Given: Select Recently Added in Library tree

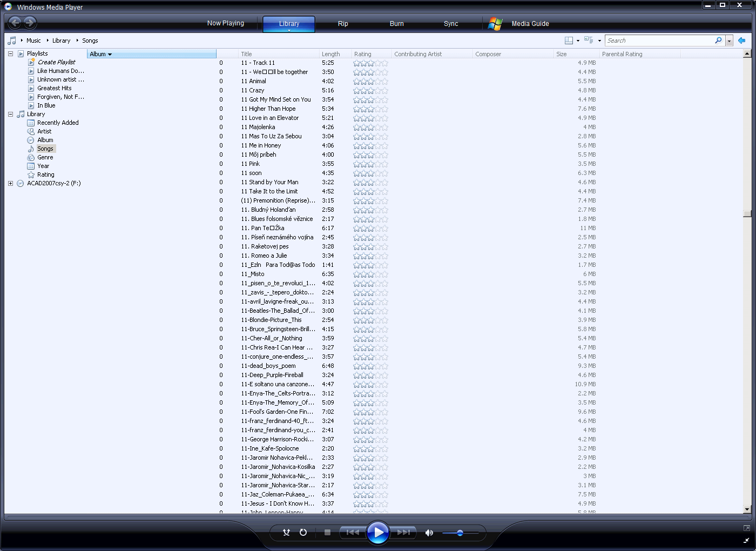Looking at the screenshot, I should (58, 123).
